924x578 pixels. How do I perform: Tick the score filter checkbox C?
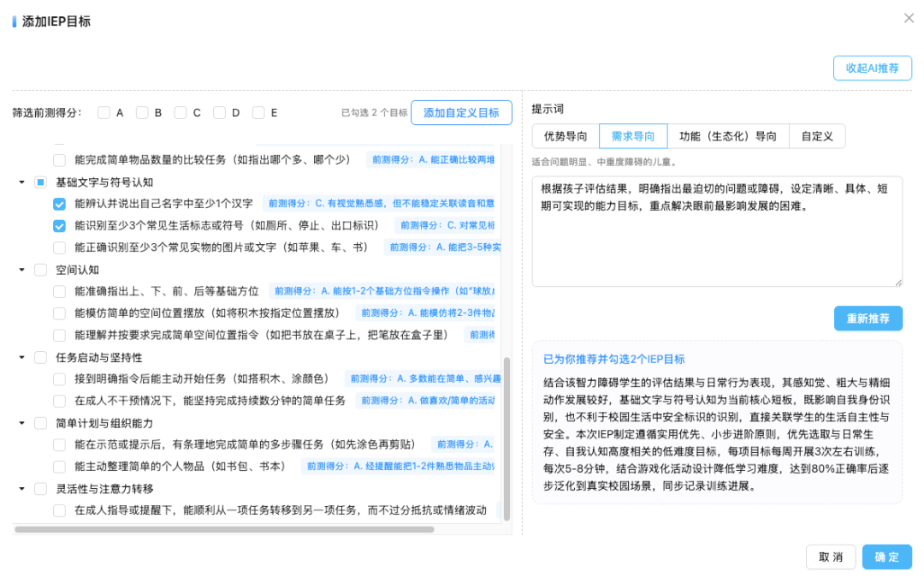point(181,113)
